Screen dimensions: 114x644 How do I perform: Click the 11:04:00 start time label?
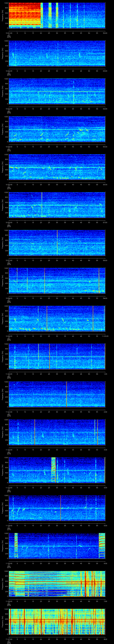tap(9, 525)
